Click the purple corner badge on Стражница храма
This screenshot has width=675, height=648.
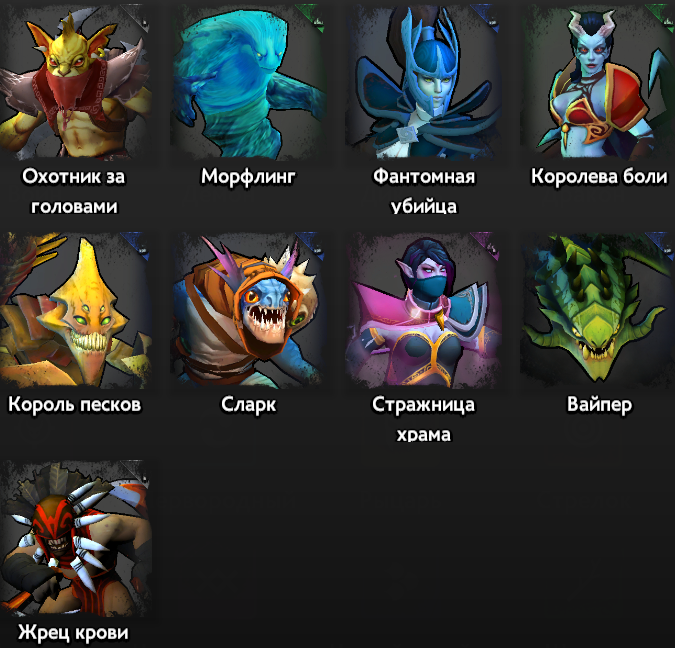488,245
